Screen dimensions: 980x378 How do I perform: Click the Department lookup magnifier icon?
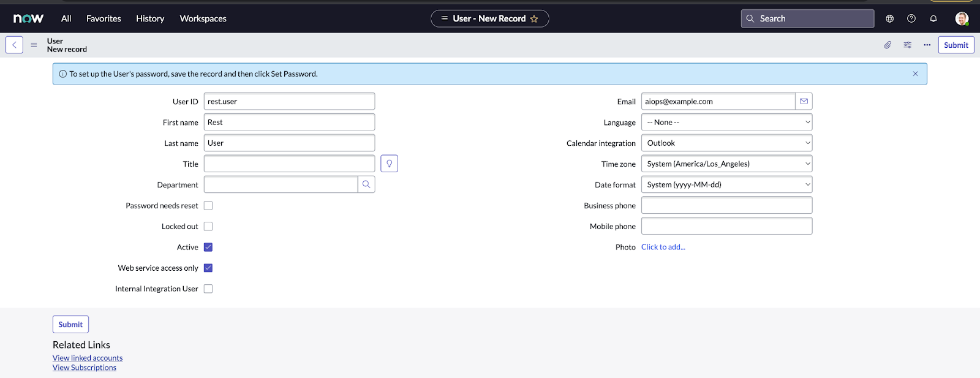pyautogui.click(x=366, y=184)
